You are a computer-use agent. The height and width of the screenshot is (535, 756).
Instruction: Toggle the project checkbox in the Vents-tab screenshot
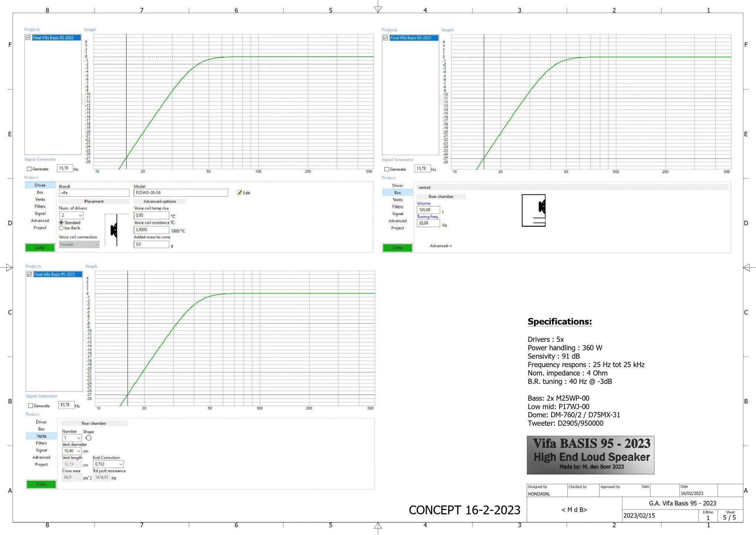pos(29,274)
